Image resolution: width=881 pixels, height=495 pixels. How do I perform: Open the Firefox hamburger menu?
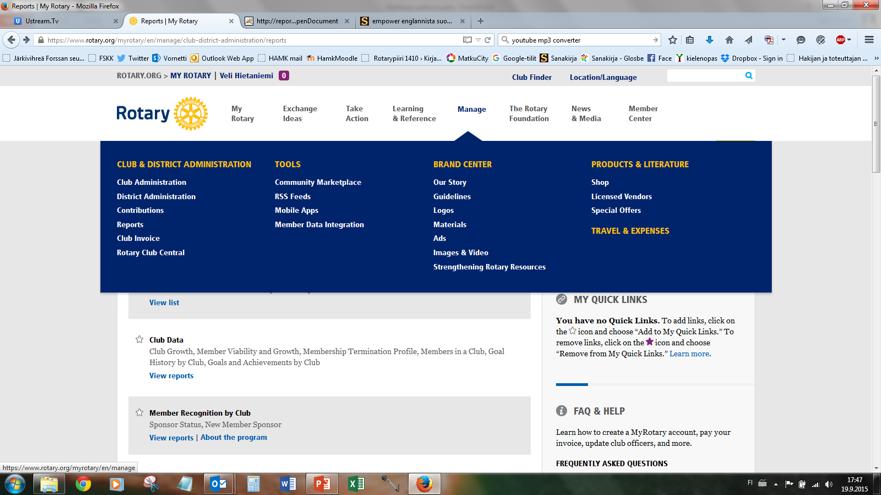(x=869, y=40)
